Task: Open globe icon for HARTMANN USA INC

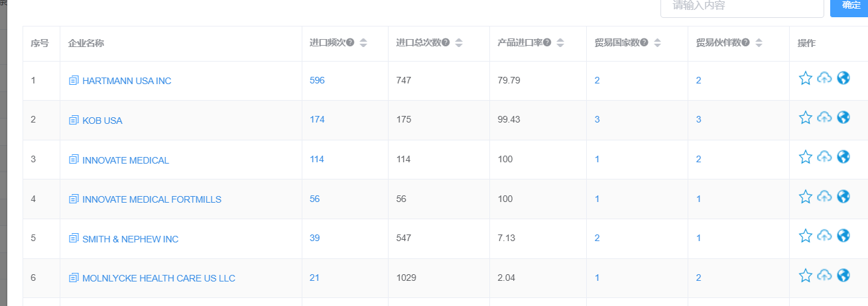Action: pyautogui.click(x=843, y=78)
